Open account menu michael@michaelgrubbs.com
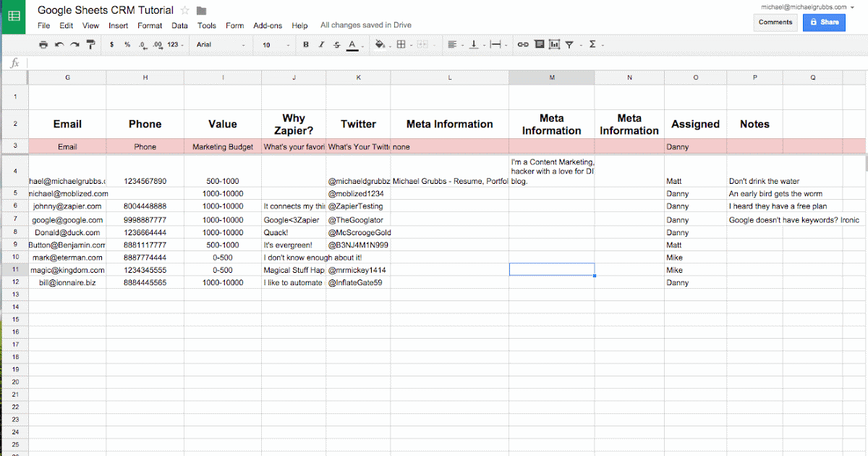The height and width of the screenshot is (456, 868). pyautogui.click(x=807, y=7)
